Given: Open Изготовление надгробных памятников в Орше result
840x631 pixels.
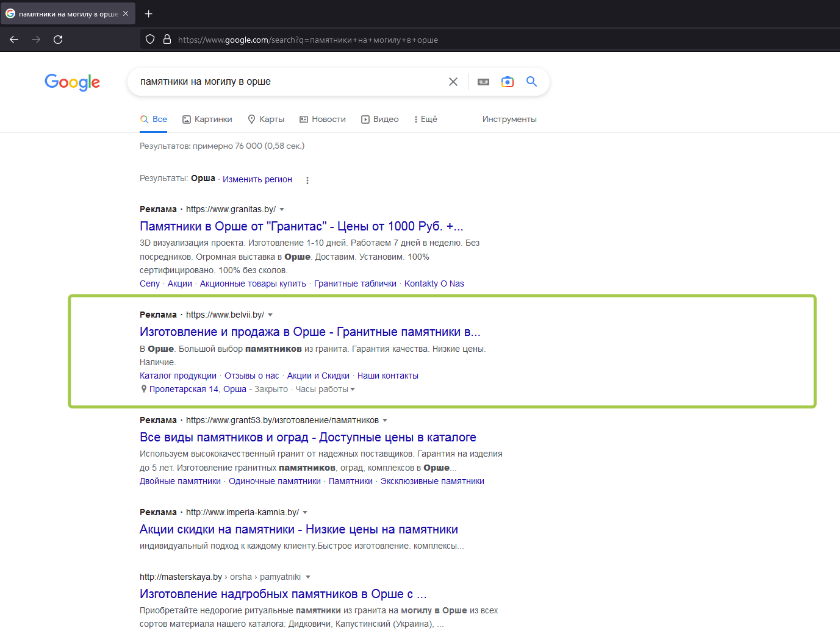Looking at the screenshot, I should click(x=283, y=594).
